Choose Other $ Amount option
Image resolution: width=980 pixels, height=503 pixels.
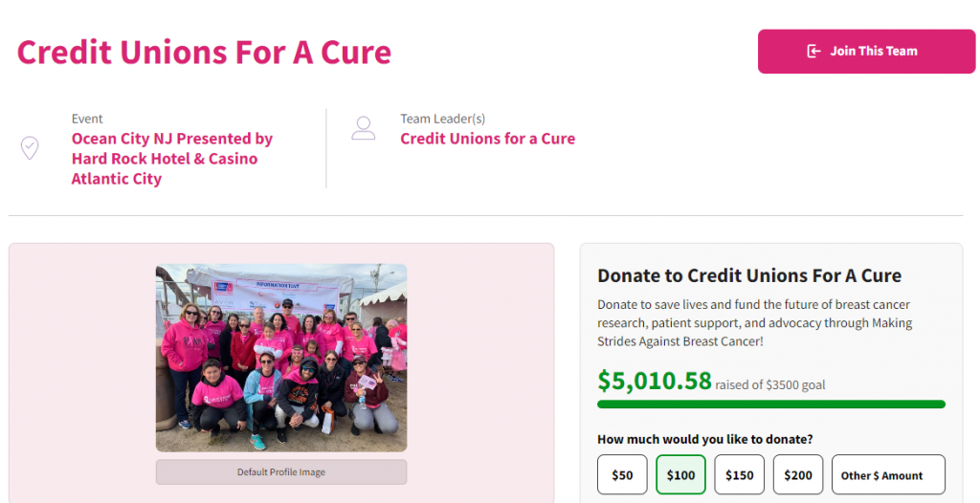coord(888,475)
